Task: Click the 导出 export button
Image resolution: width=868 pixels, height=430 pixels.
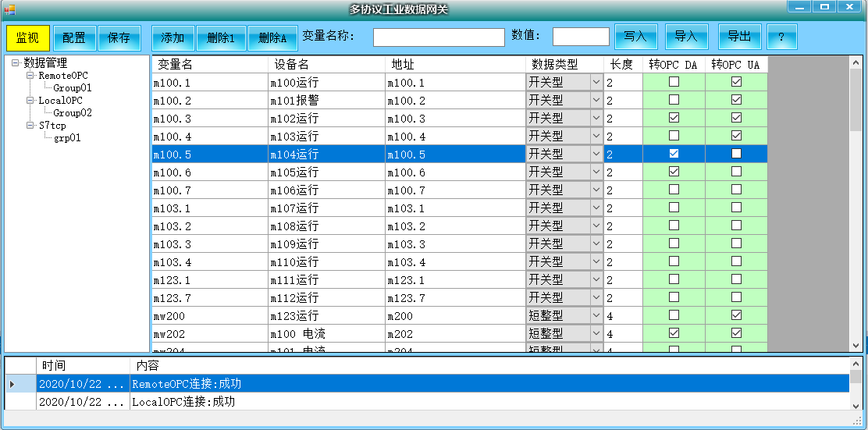Action: [x=739, y=37]
